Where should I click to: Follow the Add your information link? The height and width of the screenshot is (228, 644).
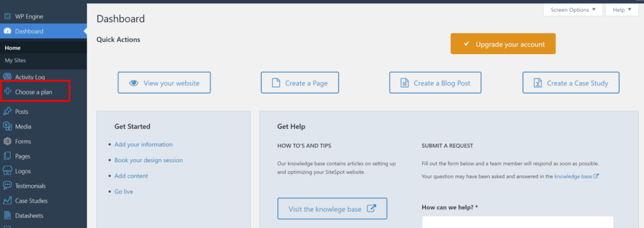click(143, 144)
